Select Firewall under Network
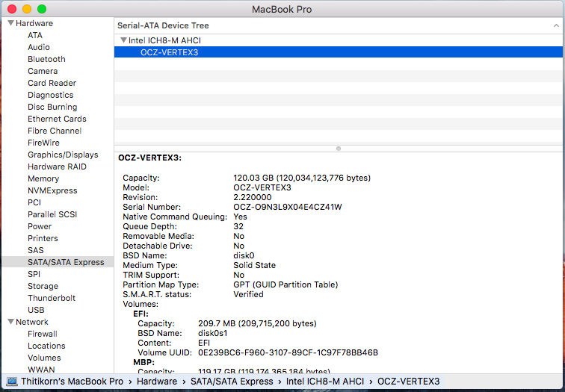 (x=43, y=334)
